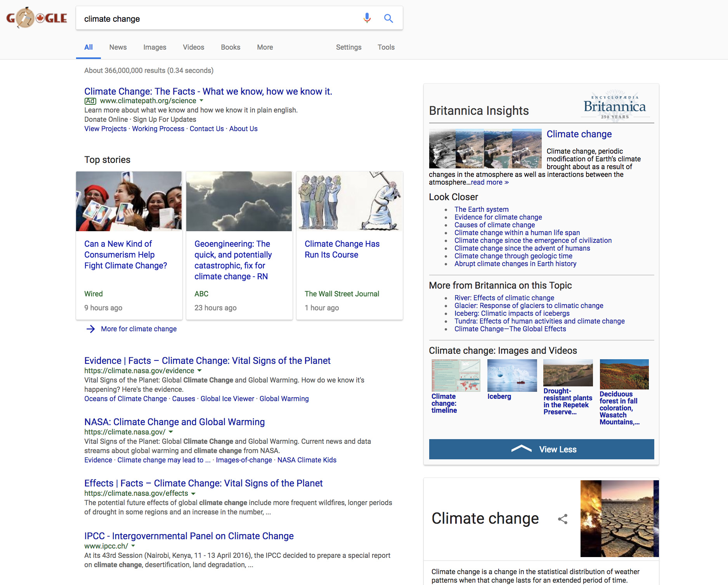Click the Images-of-change sitelink
Screen dimensions: 728x585
pyautogui.click(x=244, y=460)
